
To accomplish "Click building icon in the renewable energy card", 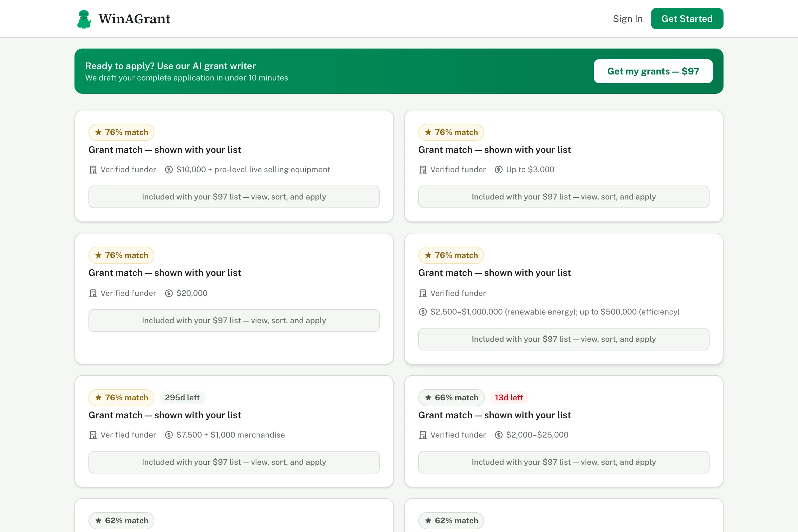I will [423, 293].
